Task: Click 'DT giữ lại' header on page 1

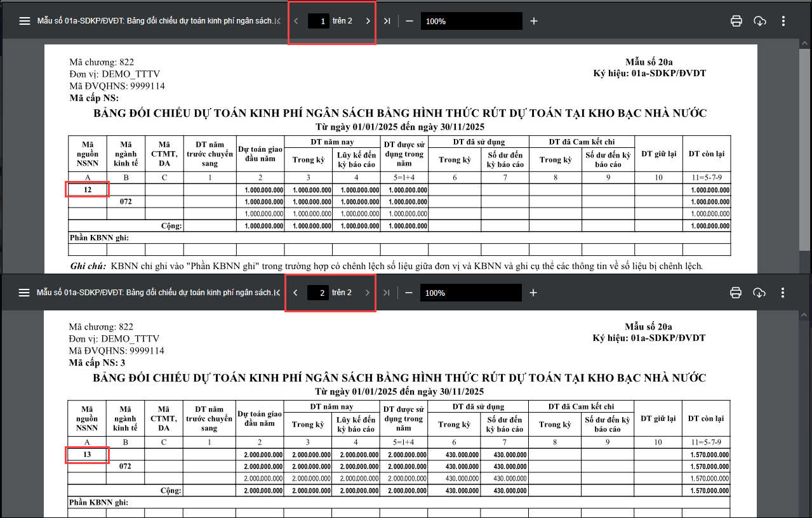Action: tap(658, 154)
